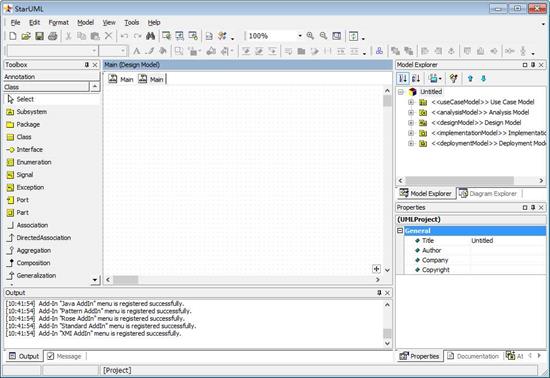This screenshot has height=378, width=550.
Task: Toggle sort alphabetically in Model Explorer
Action: pyautogui.click(x=416, y=79)
